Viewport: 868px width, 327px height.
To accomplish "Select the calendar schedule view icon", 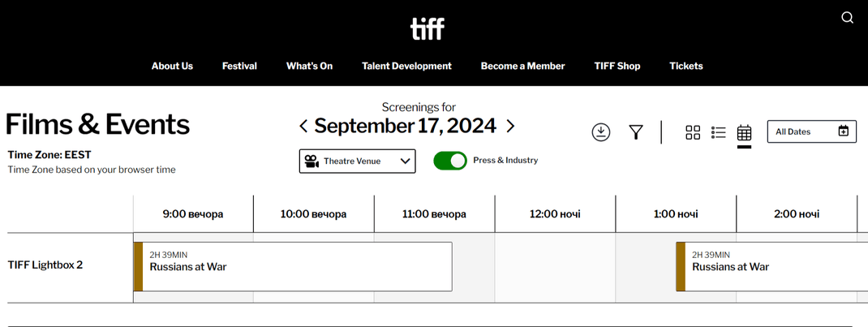I will (x=744, y=133).
